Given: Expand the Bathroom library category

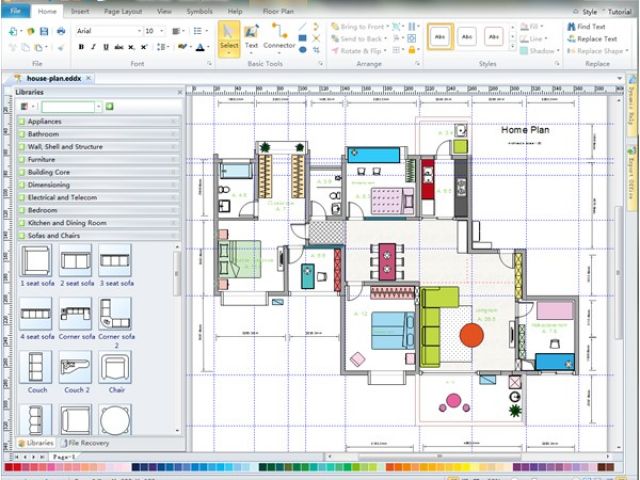Looking at the screenshot, I should pos(43,134).
